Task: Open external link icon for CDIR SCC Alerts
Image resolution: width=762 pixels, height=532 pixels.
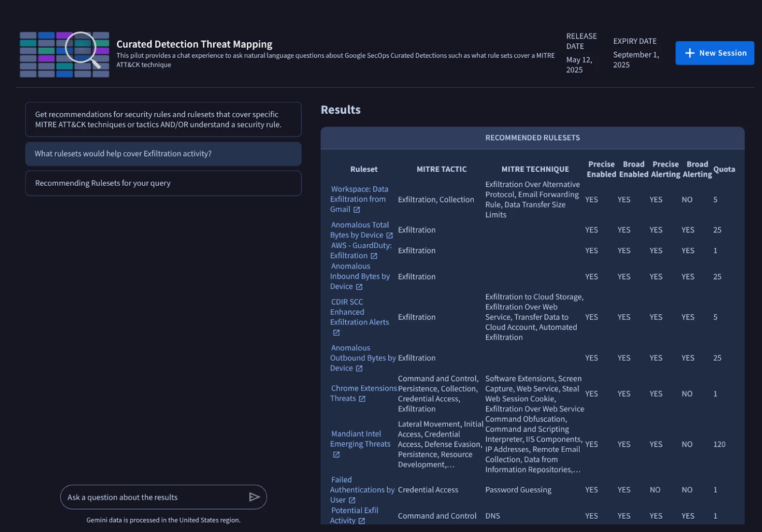Action: pyautogui.click(x=336, y=333)
